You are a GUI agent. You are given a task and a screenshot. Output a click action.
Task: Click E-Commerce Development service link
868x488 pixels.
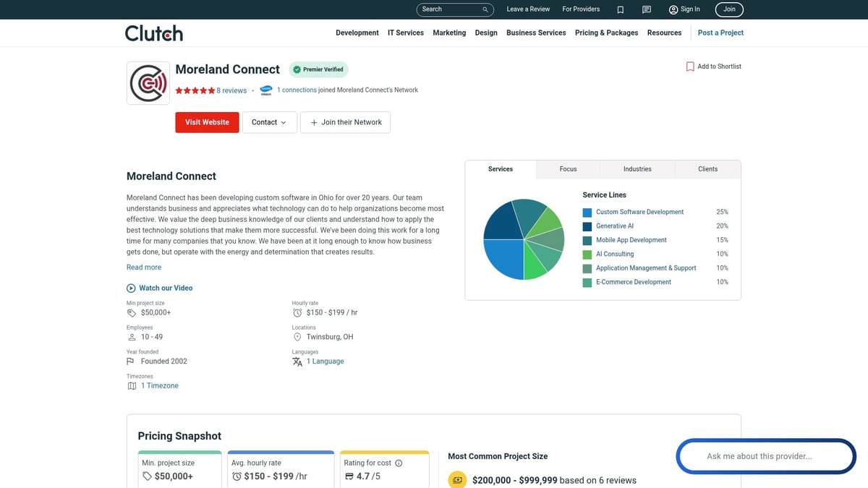(634, 282)
